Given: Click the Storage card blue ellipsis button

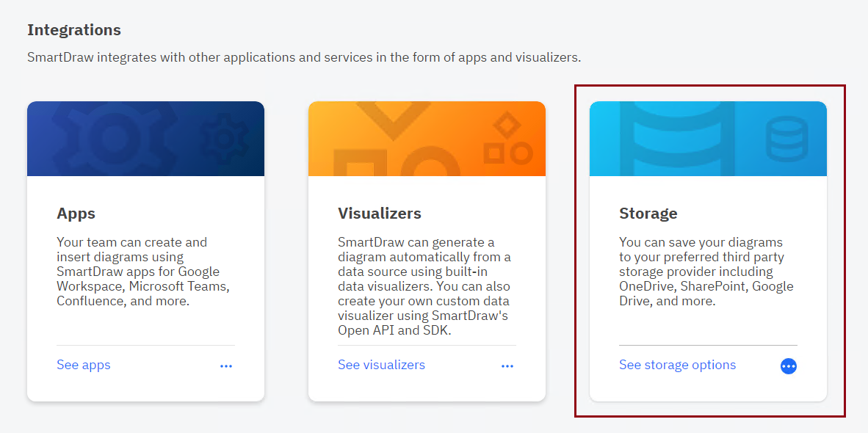Looking at the screenshot, I should (x=788, y=366).
